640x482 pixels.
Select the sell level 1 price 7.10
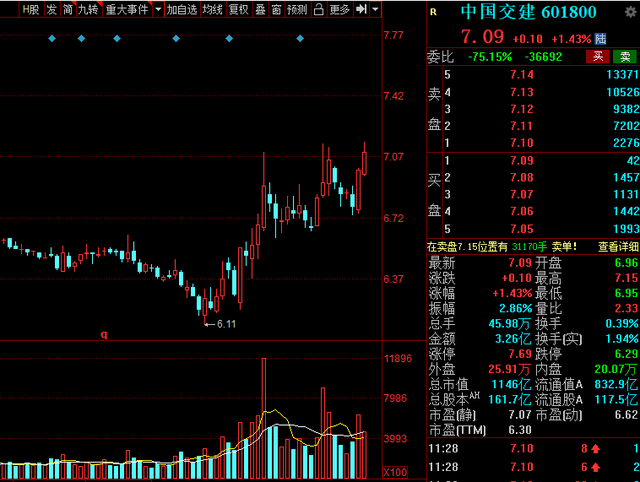click(521, 141)
